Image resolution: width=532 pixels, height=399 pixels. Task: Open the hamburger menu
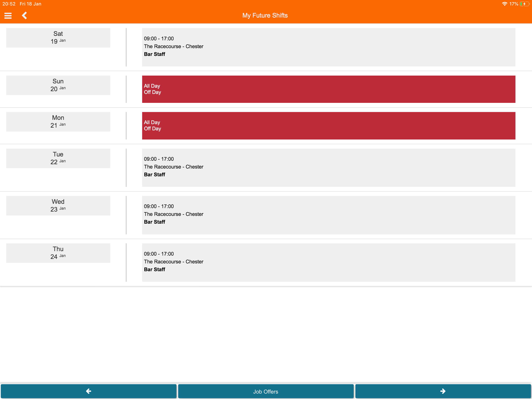(8, 16)
